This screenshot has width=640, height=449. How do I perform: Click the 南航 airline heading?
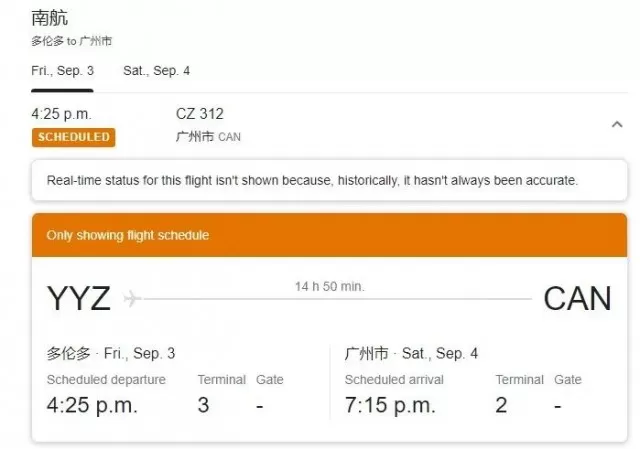point(49,18)
